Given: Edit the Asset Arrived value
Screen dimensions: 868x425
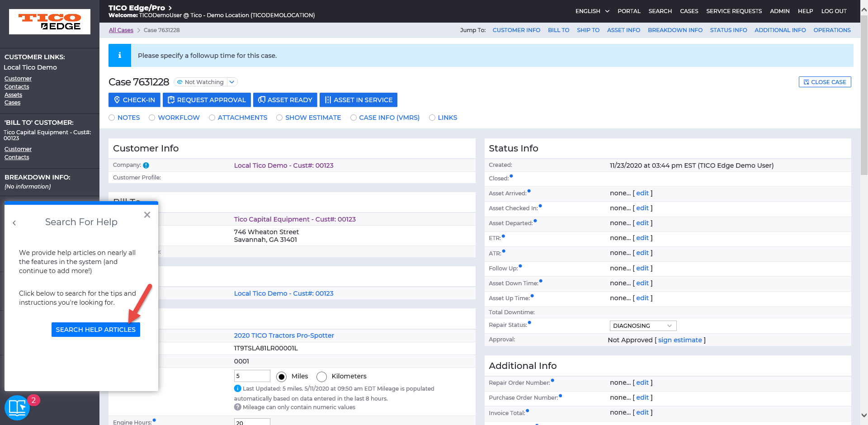Looking at the screenshot, I should (x=642, y=193).
